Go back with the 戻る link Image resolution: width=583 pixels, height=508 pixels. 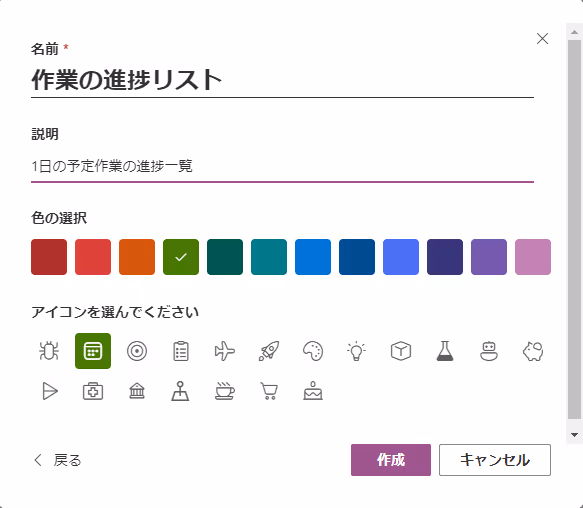(x=58, y=460)
